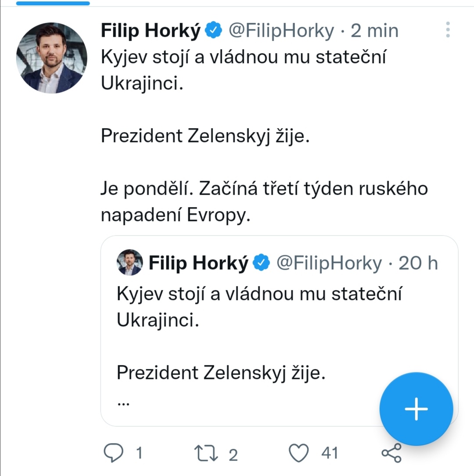Viewport: 474px width, 476px height.
Task: Compose new tweet with plus button
Action: pyautogui.click(x=416, y=409)
